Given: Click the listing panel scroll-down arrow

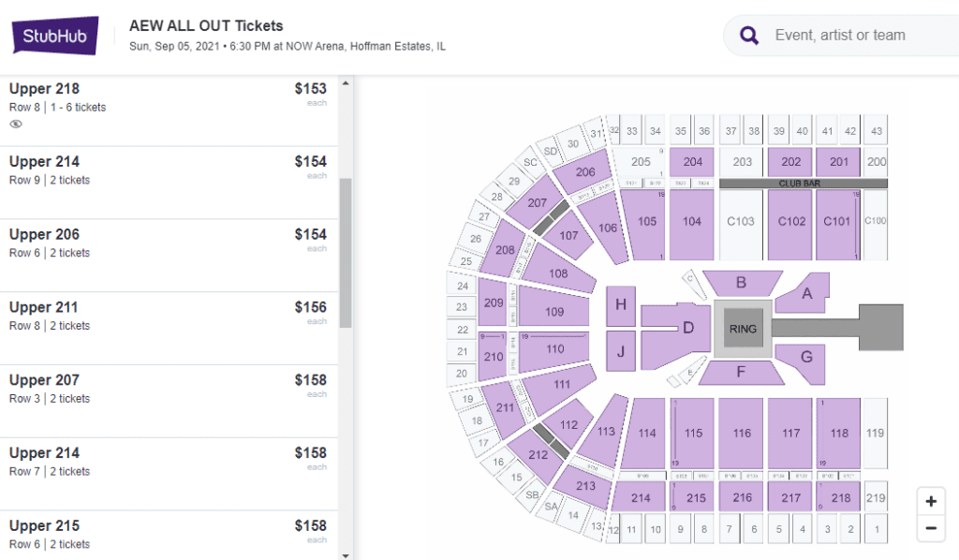Looking at the screenshot, I should 346,555.
